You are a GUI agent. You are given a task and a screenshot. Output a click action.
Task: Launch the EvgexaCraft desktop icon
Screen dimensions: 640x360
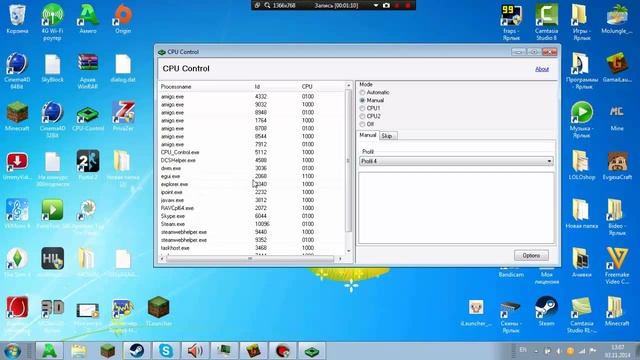click(617, 165)
